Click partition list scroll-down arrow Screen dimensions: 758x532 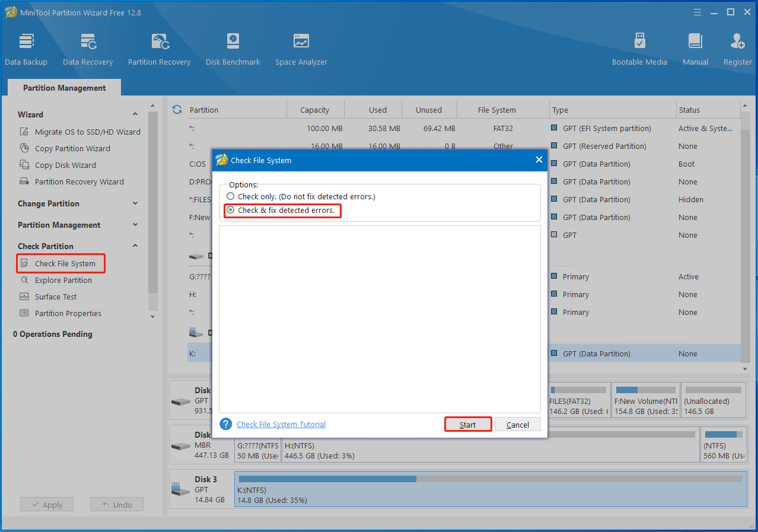pos(746,368)
